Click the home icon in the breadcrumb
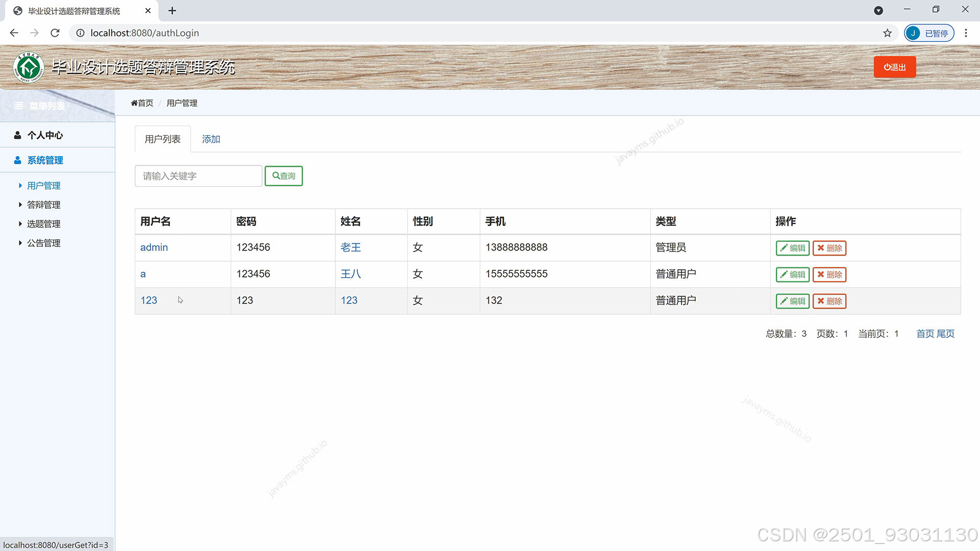Image resolution: width=980 pixels, height=551 pixels. coord(134,103)
